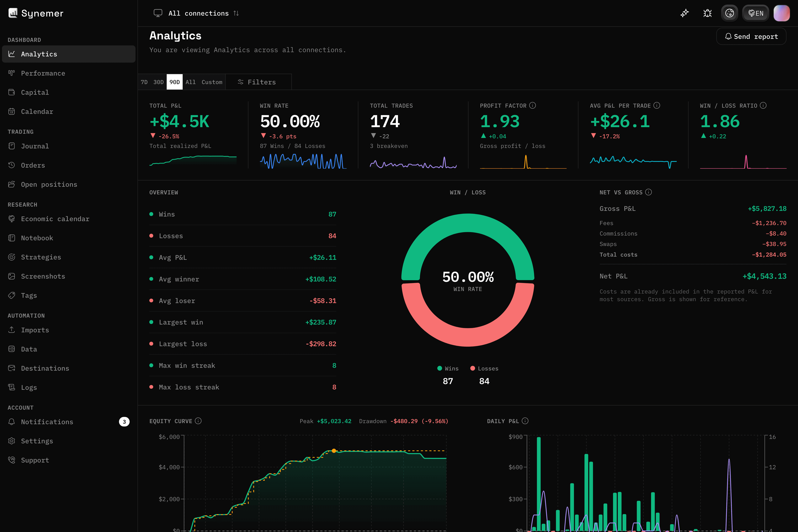Open the user avatar menu

point(781,13)
